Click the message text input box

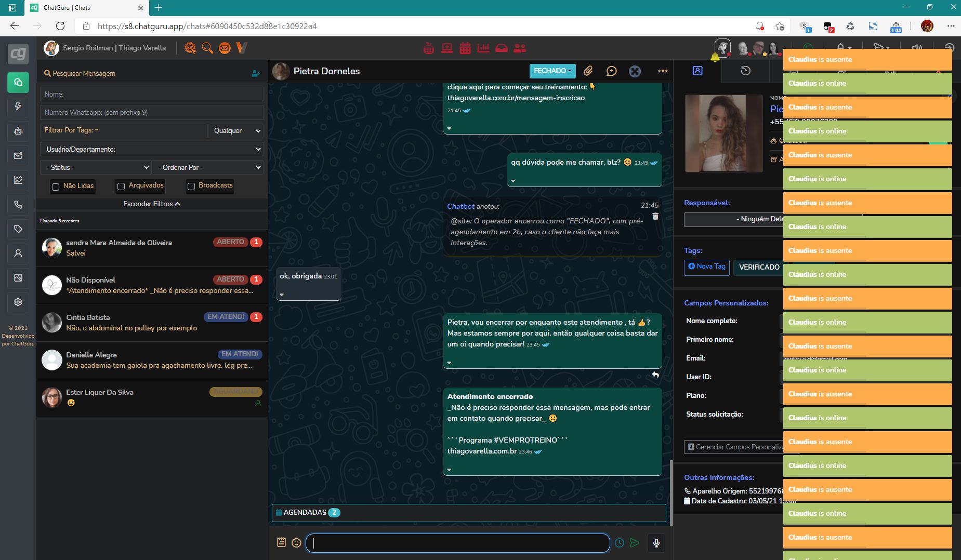458,543
